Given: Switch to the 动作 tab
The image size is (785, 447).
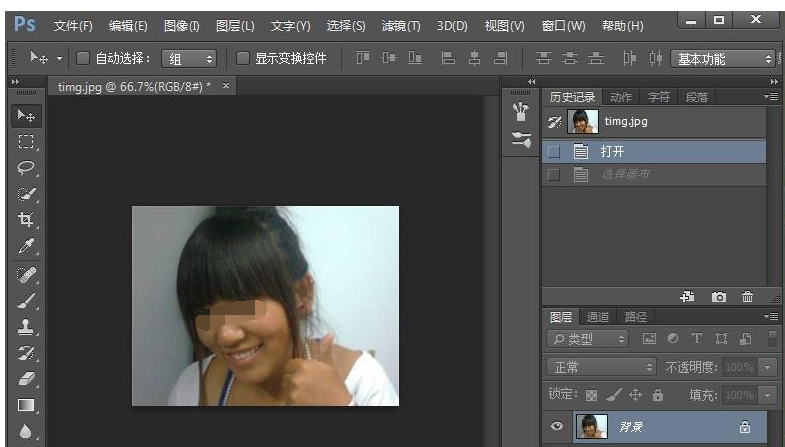Looking at the screenshot, I should 621,97.
